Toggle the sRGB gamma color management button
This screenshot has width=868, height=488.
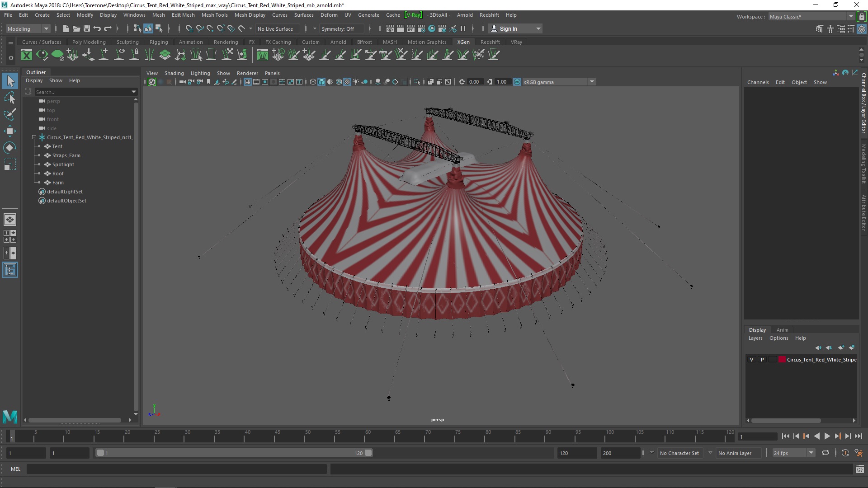click(517, 82)
